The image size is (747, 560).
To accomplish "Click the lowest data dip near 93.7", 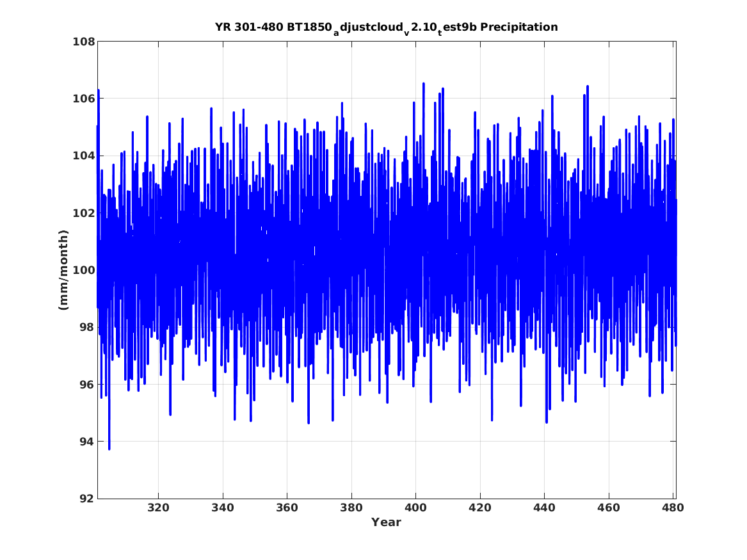I will [x=109, y=448].
